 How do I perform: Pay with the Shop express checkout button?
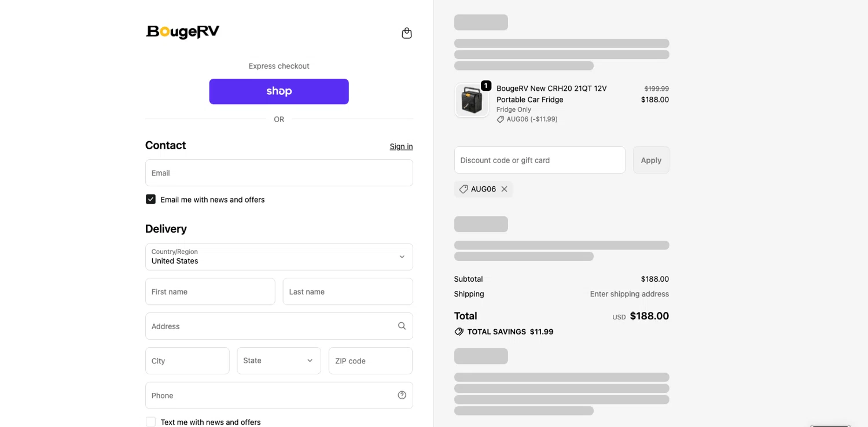pyautogui.click(x=279, y=91)
